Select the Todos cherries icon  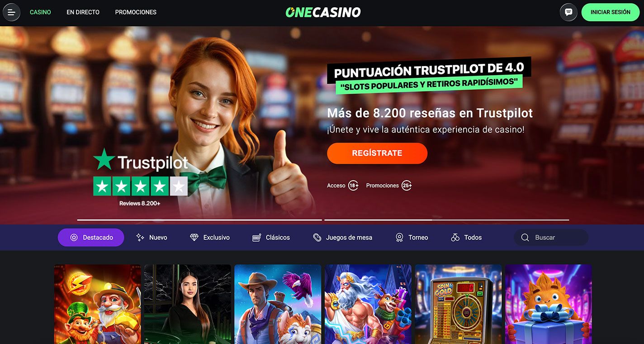455,238
